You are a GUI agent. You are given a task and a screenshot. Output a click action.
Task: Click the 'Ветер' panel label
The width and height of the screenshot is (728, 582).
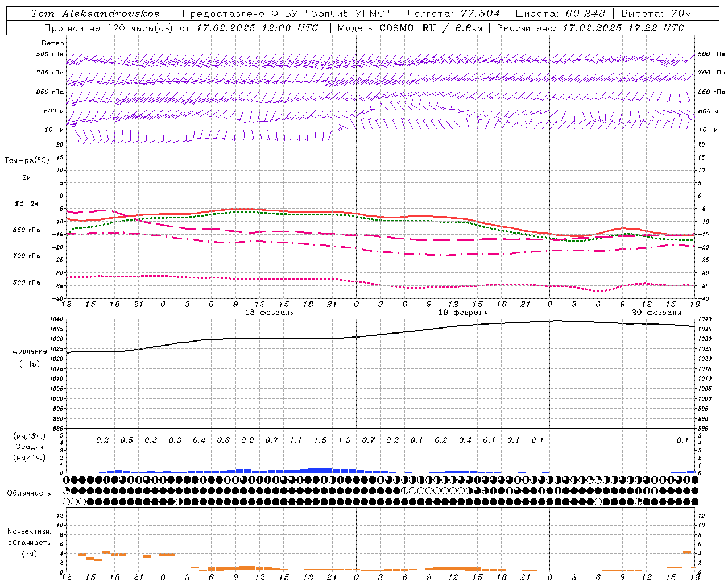pos(53,43)
